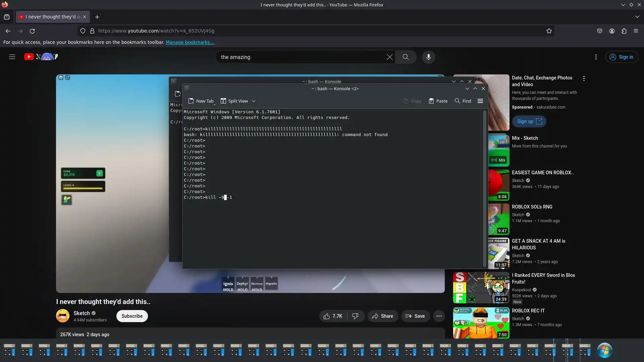Click New Tab in Konsole toolbar
Viewport: 644px width, 362px height.
tap(201, 101)
